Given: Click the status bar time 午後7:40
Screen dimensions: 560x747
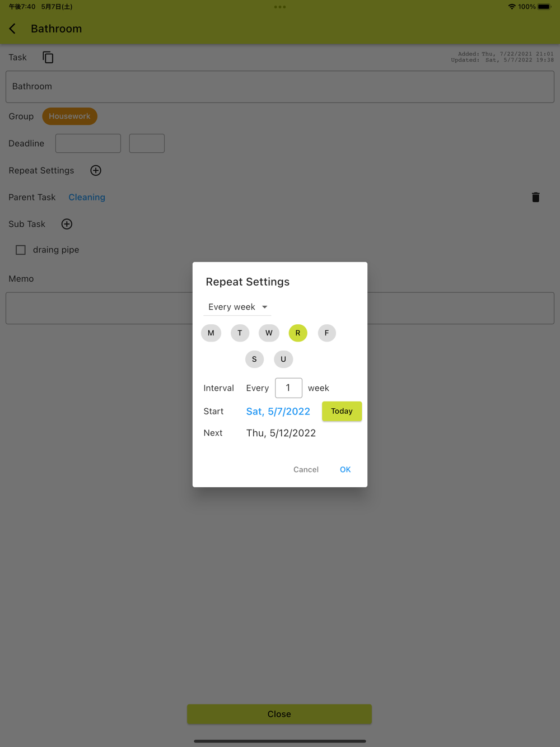Looking at the screenshot, I should [22, 7].
